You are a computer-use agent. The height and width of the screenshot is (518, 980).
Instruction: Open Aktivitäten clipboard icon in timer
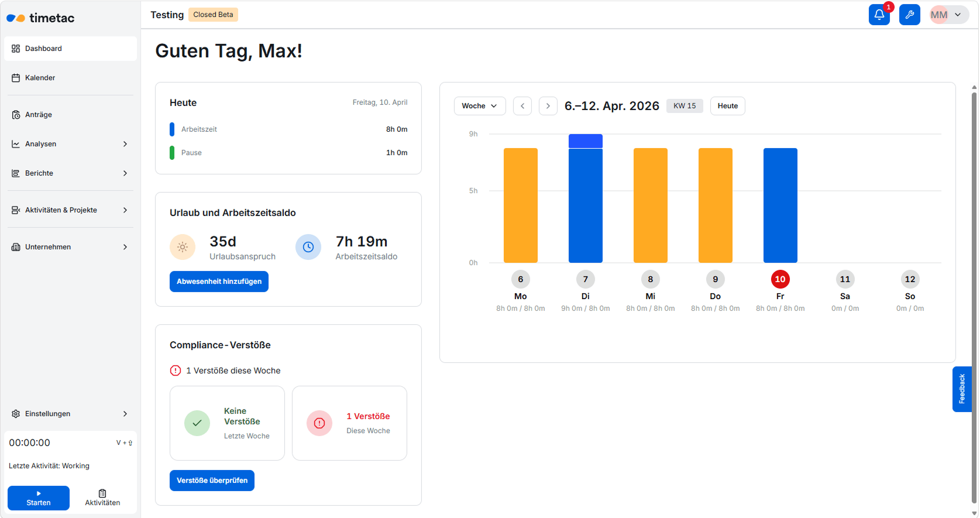pyautogui.click(x=102, y=498)
